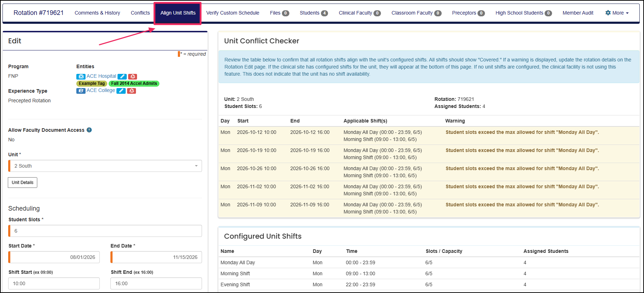Screen dimensions: 644x293
Task: Click the Slots / Capacity column header
Action: tap(444, 251)
